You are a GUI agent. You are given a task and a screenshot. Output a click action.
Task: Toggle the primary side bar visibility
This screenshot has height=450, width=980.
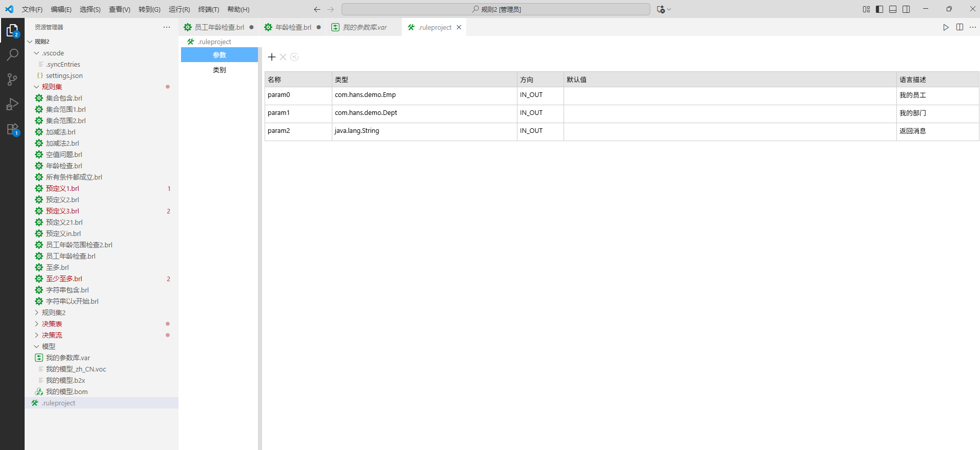click(x=879, y=9)
